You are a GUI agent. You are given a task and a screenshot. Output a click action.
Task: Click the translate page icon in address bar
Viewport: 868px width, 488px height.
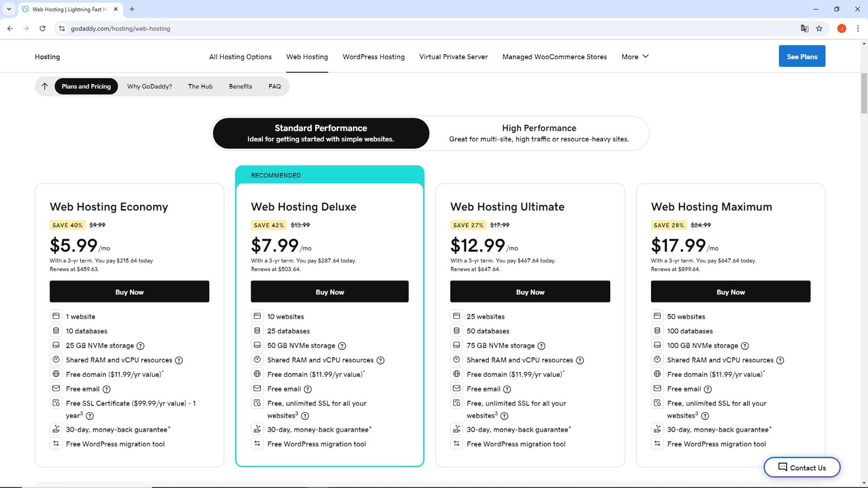pos(805,29)
